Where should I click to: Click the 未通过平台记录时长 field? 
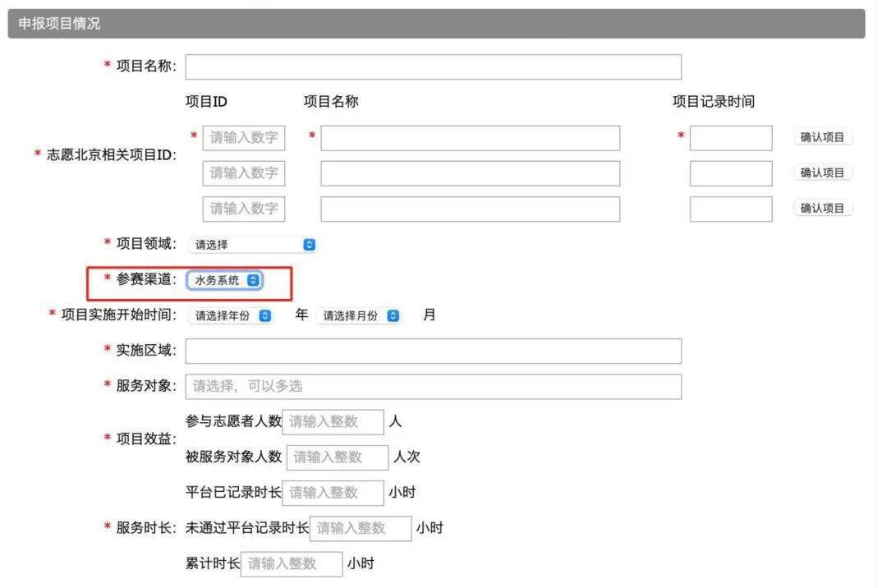[361, 528]
